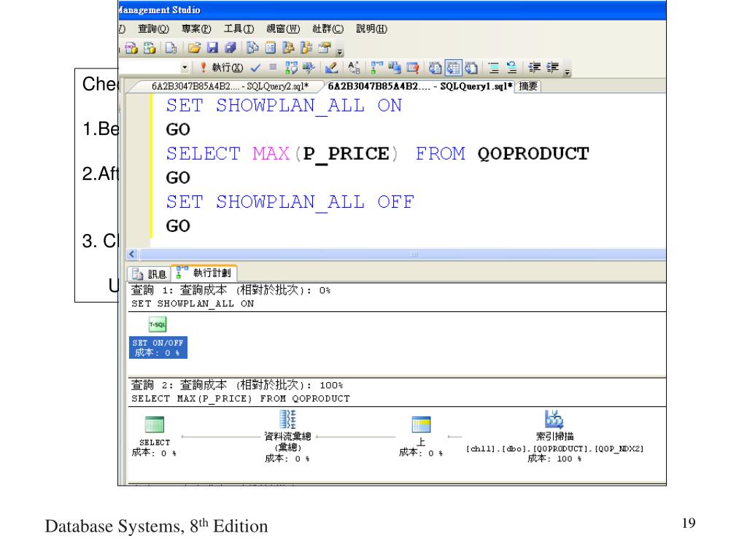Select results to file icon
Screen dimensions: 747x560
click(x=471, y=68)
